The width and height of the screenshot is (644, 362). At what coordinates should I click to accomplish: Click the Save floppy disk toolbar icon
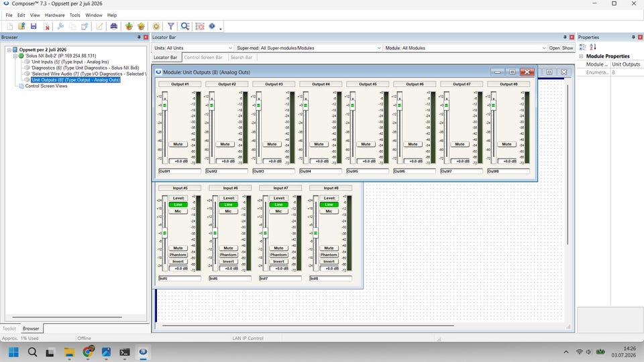(x=34, y=26)
